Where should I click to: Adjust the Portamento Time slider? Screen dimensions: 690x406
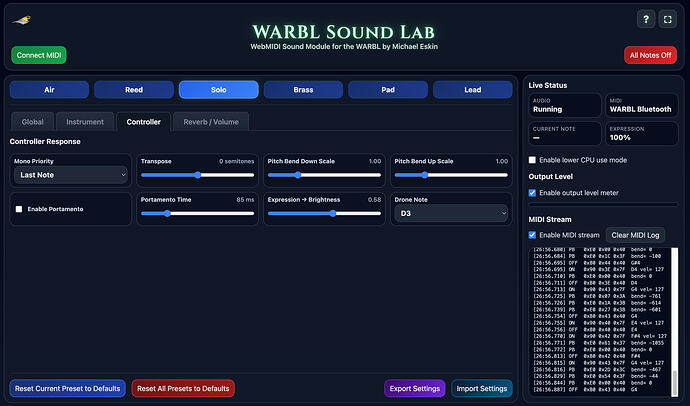click(x=198, y=213)
